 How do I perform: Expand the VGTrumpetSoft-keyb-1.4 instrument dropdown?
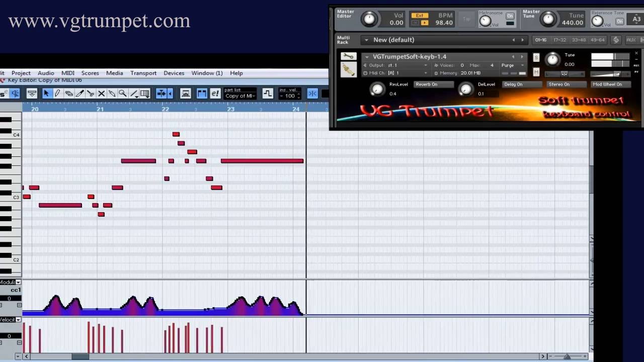[x=367, y=57]
